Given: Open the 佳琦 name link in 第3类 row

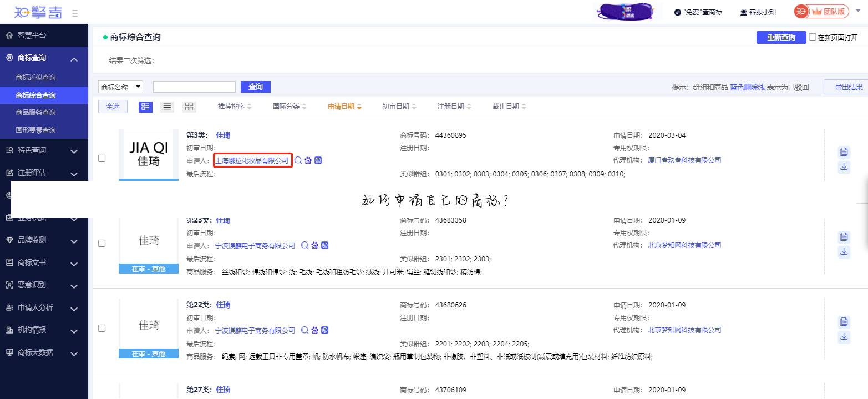Looking at the screenshot, I should point(223,135).
